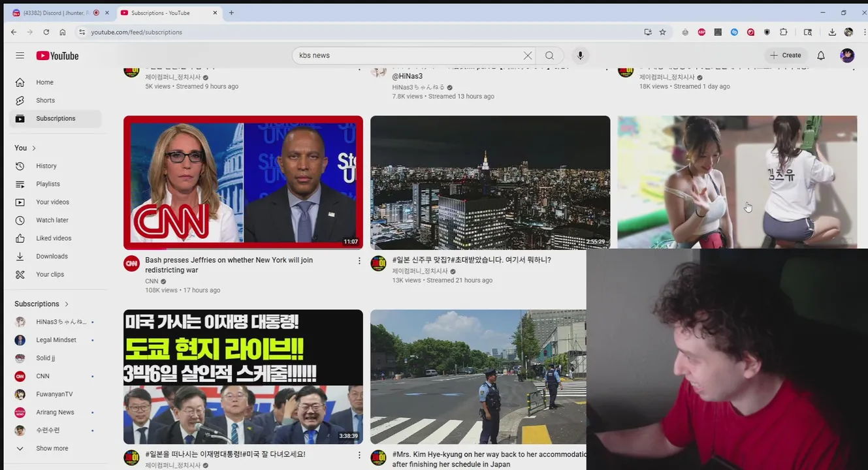Image resolution: width=868 pixels, height=470 pixels.
Task: Reload the current page
Action: pos(46,32)
